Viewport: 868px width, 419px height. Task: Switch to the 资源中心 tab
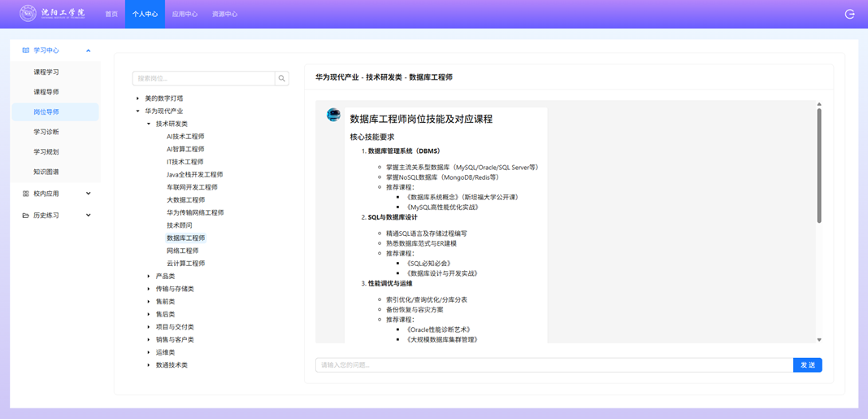(224, 14)
